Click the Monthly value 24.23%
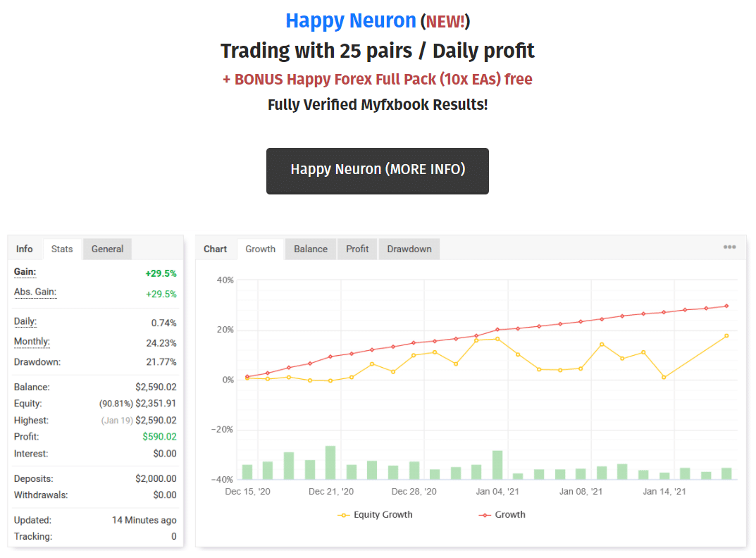This screenshot has height=558, width=756. (x=161, y=343)
